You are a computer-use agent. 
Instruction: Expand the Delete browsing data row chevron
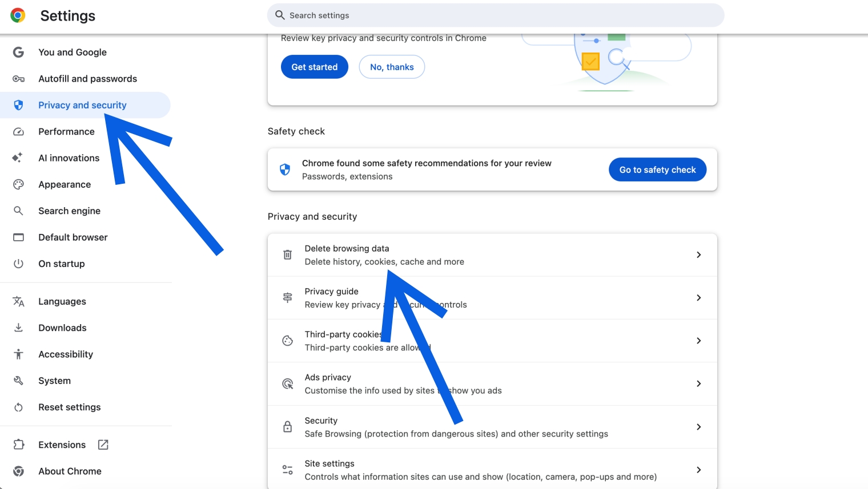[699, 254]
